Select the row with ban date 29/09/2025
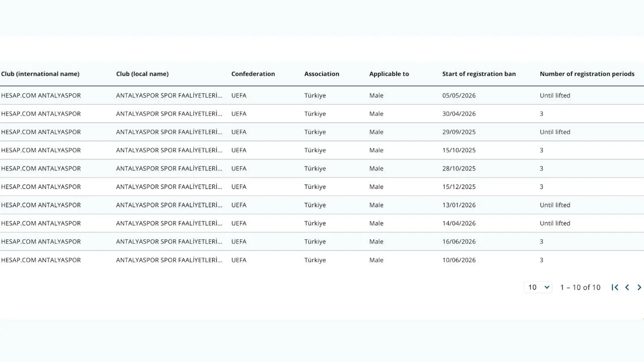 [x=322, y=132]
